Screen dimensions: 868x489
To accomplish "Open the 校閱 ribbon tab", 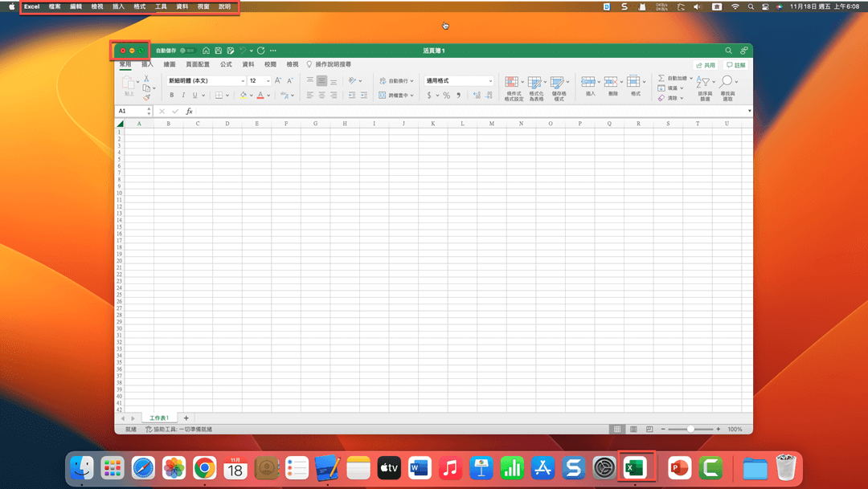I will [270, 65].
